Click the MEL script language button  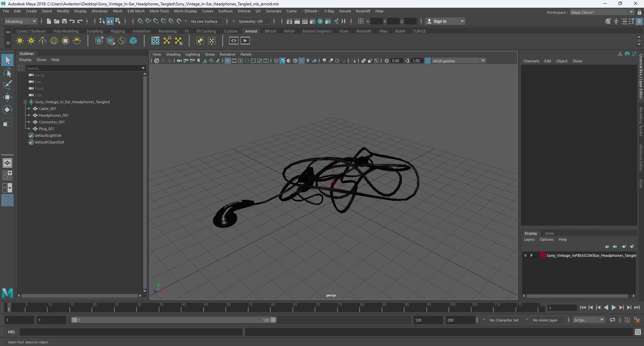(11, 332)
